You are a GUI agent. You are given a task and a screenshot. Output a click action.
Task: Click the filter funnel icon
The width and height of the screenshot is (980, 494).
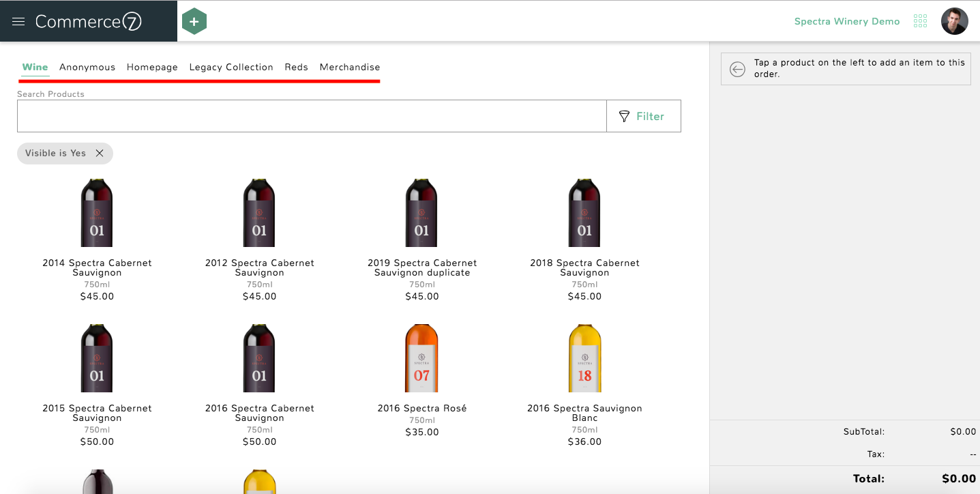625,116
